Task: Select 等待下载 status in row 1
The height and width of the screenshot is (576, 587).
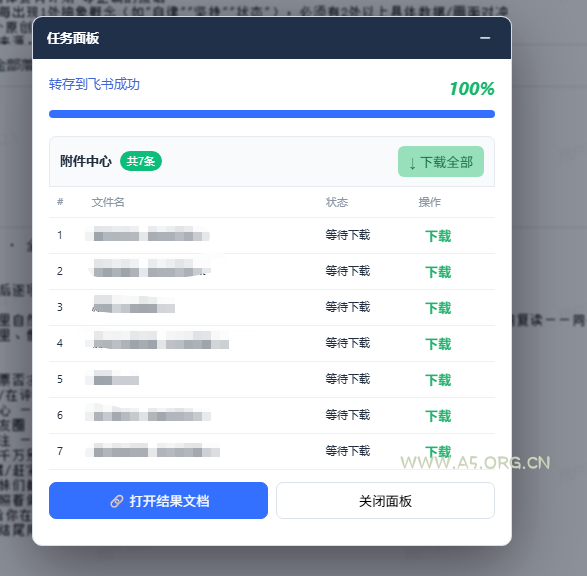Action: point(348,235)
